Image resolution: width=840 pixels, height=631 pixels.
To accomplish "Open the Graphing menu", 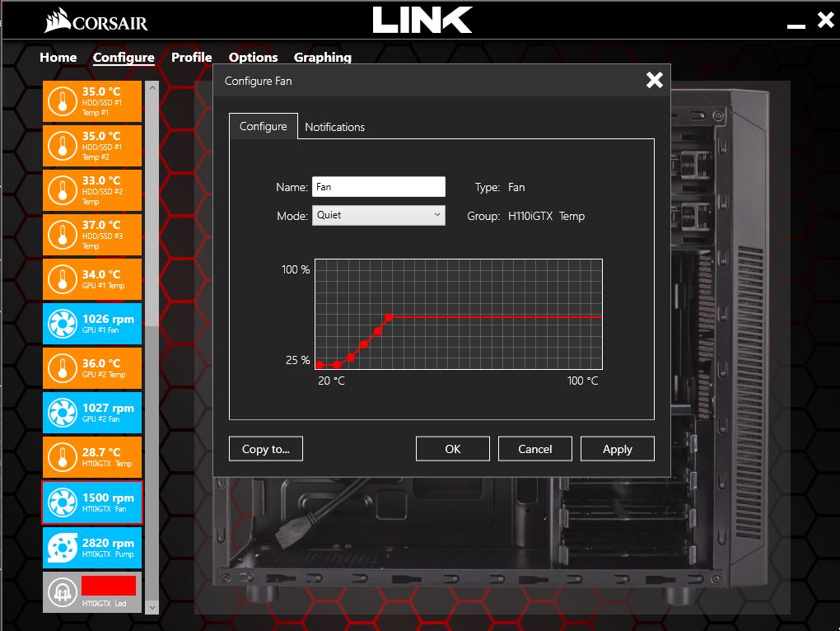I will click(x=323, y=58).
